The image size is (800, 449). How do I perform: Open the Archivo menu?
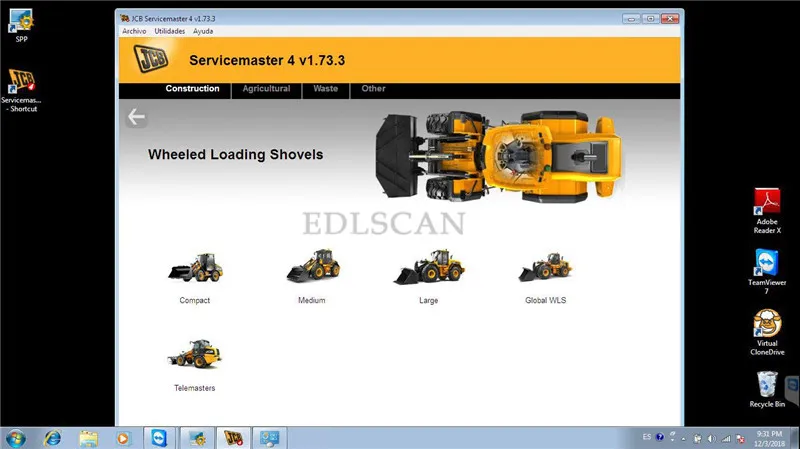(x=134, y=31)
